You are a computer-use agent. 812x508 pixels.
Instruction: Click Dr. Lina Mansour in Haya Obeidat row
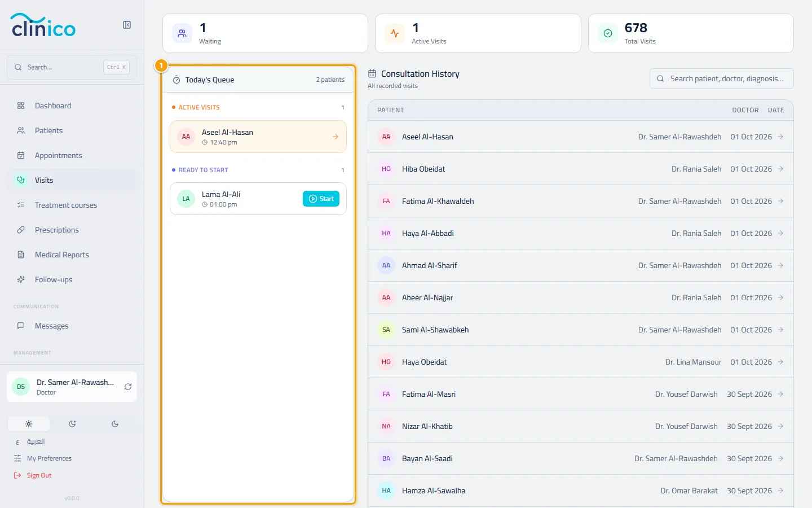pyautogui.click(x=694, y=362)
